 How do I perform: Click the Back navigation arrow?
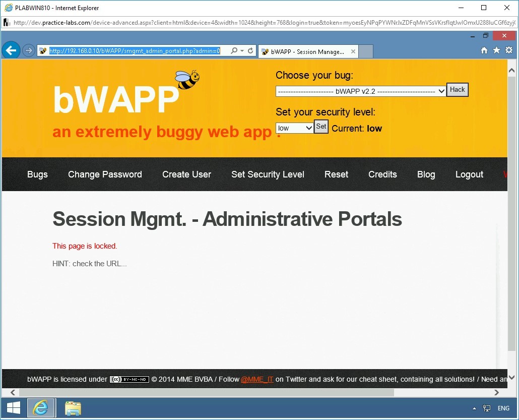pyautogui.click(x=11, y=50)
